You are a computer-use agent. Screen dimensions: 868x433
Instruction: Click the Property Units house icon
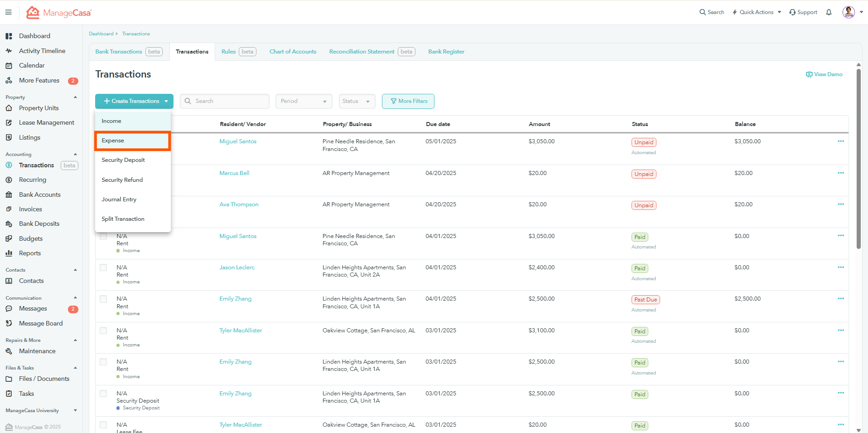pos(9,108)
